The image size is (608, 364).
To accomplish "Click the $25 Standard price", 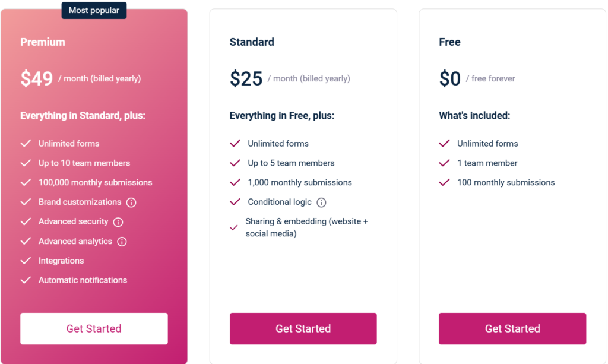I will 246,79.
